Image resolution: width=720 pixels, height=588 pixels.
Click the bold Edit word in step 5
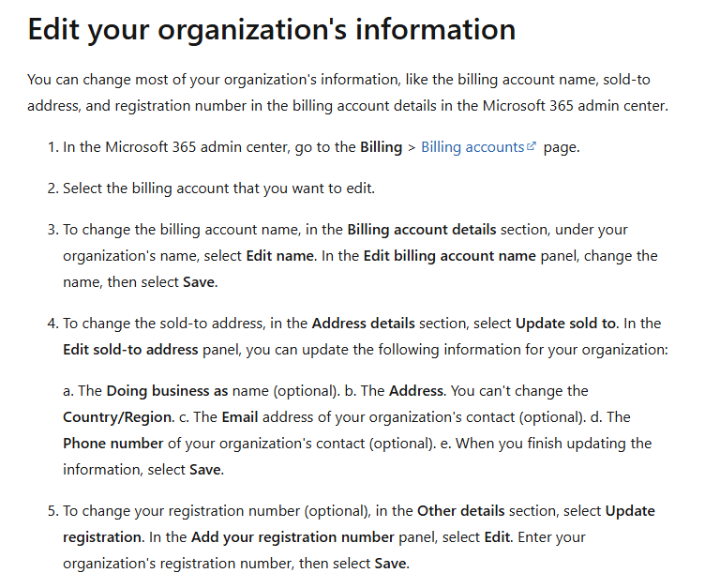[497, 537]
